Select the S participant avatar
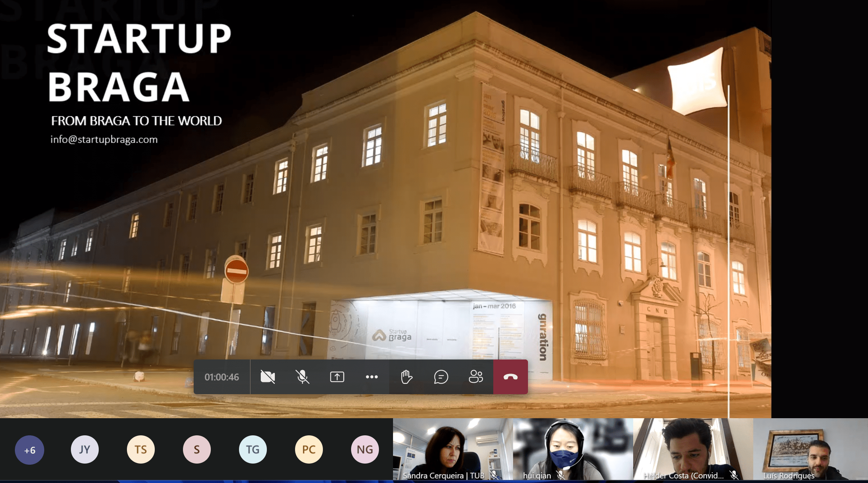This screenshot has height=483, width=868. click(197, 449)
